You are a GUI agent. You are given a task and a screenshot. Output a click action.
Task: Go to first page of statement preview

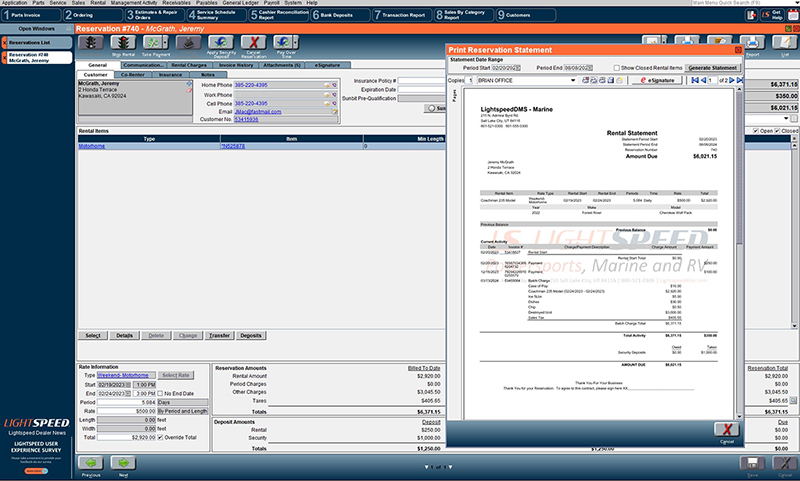tap(695, 81)
